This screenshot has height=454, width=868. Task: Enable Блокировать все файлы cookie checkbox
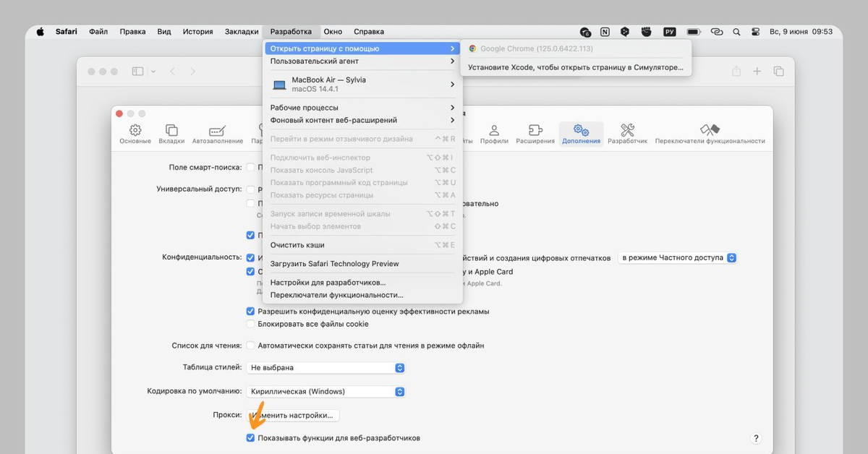(x=251, y=324)
